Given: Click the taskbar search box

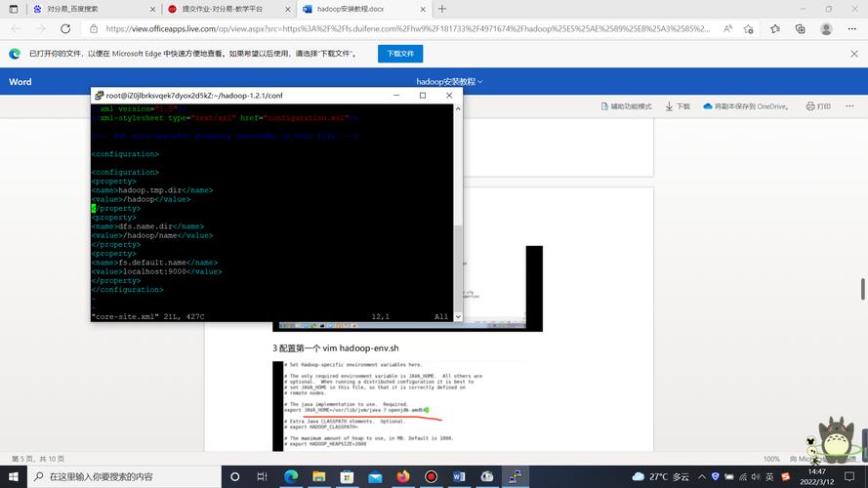Looking at the screenshot, I should tap(124, 476).
